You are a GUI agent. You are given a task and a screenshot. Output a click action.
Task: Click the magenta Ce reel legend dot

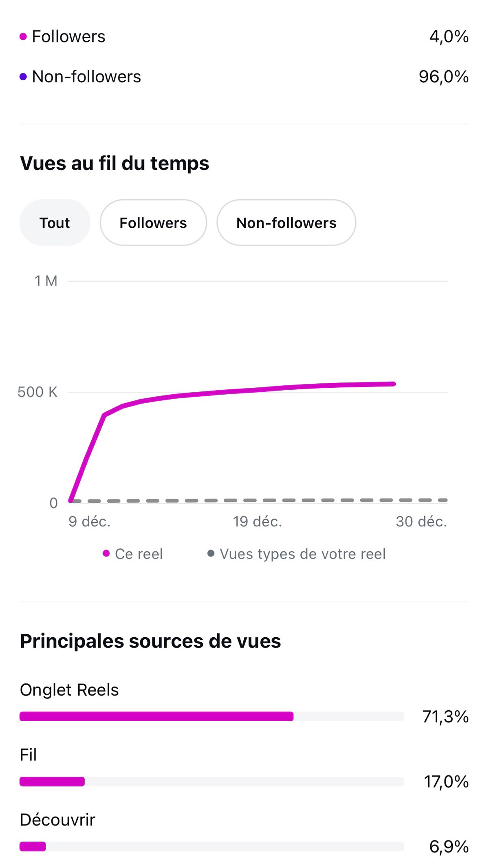(106, 553)
